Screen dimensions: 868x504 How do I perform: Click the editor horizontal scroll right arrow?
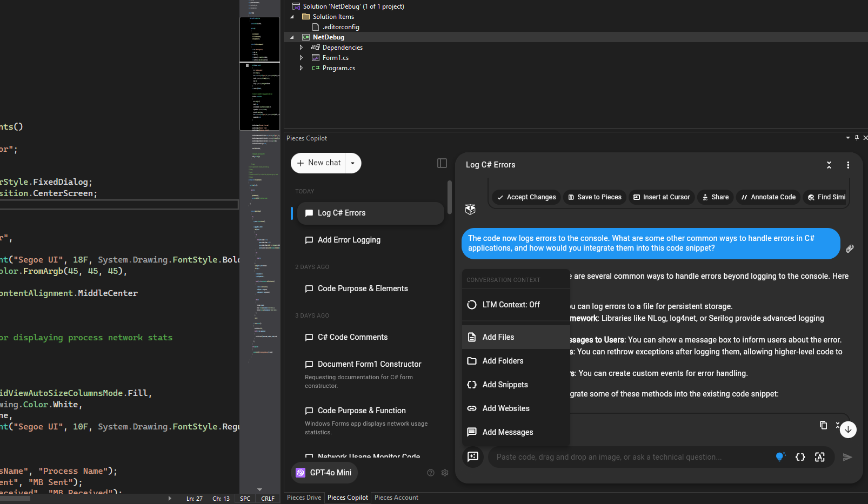pyautogui.click(x=170, y=499)
